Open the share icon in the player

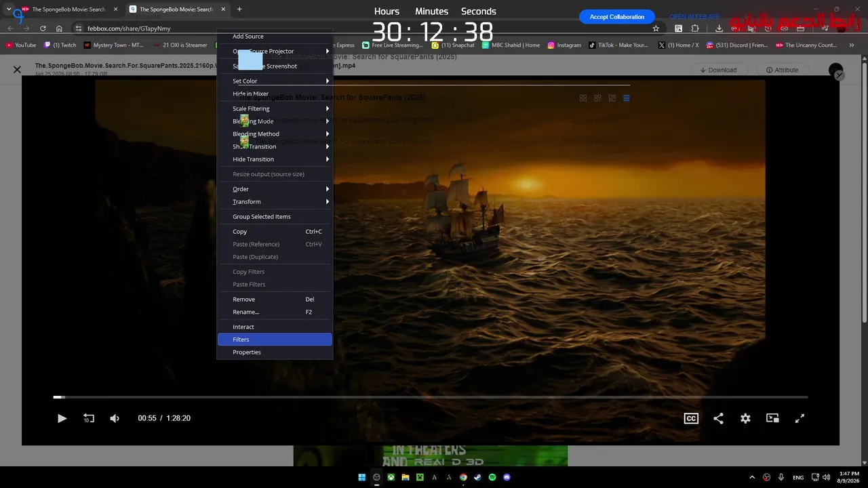[718, 419]
